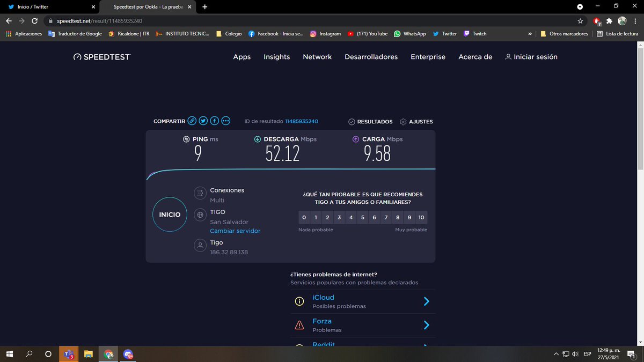The width and height of the screenshot is (644, 362).
Task: Open Acerca de menu
Action: click(x=475, y=57)
